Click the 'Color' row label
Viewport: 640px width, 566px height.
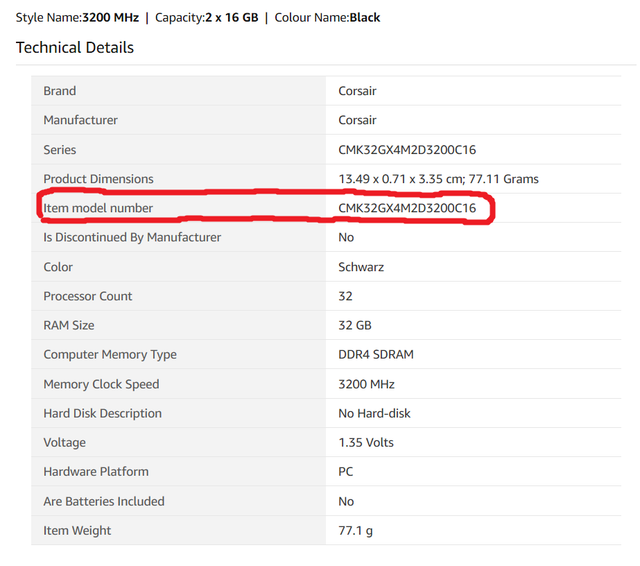point(58,267)
